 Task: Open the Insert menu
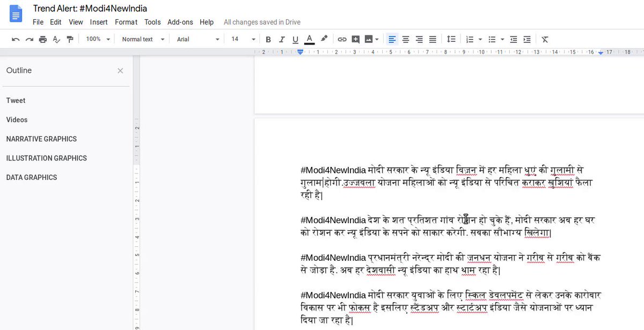click(x=99, y=22)
